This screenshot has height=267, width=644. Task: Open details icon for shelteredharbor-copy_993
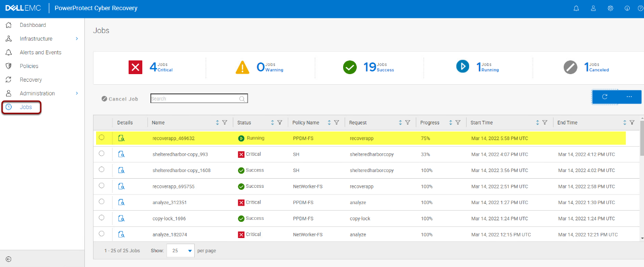click(121, 154)
